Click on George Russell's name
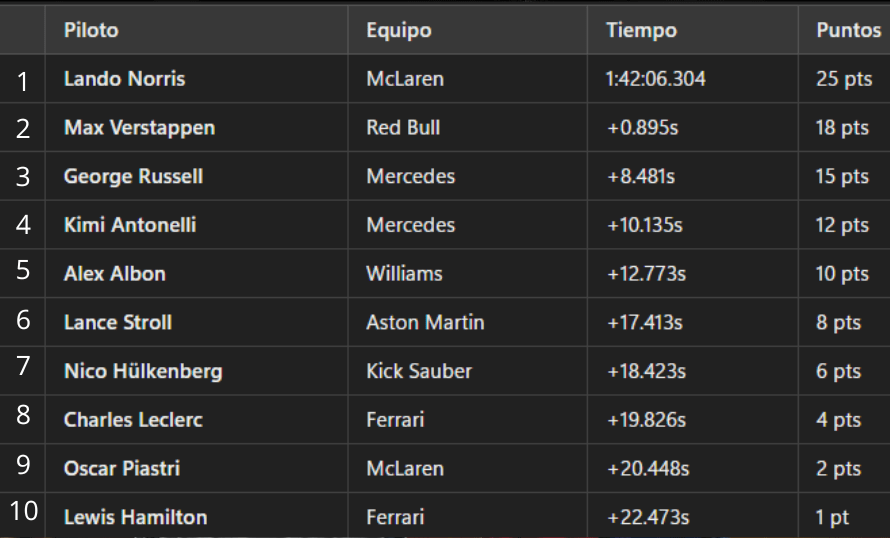Viewport: 890px width, 538px height. 133,176
